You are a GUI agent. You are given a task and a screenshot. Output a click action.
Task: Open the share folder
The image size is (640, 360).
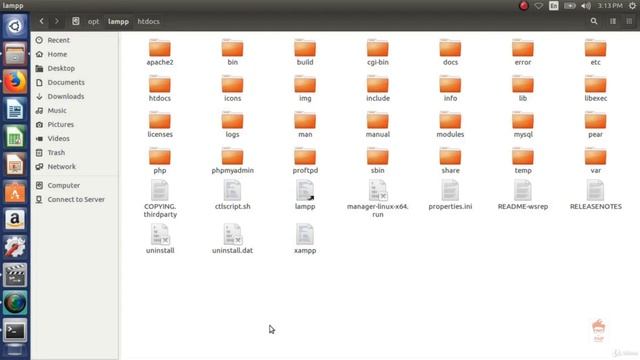tap(450, 160)
